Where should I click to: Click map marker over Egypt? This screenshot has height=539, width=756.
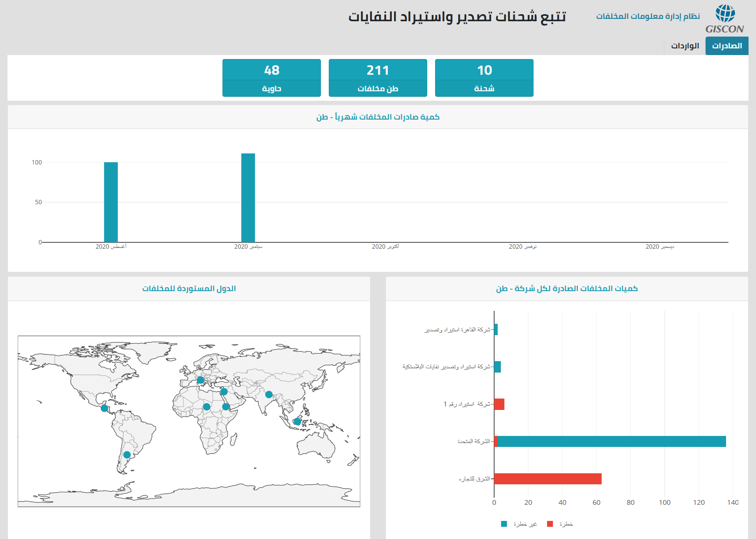coord(224,392)
